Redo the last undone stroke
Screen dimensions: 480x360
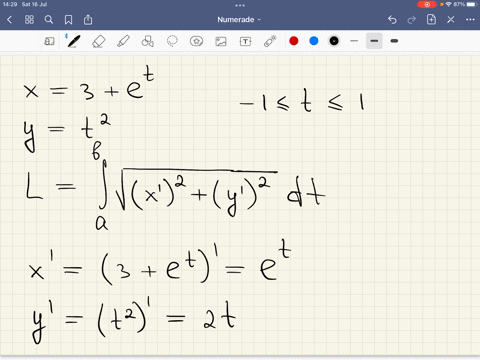click(x=412, y=20)
